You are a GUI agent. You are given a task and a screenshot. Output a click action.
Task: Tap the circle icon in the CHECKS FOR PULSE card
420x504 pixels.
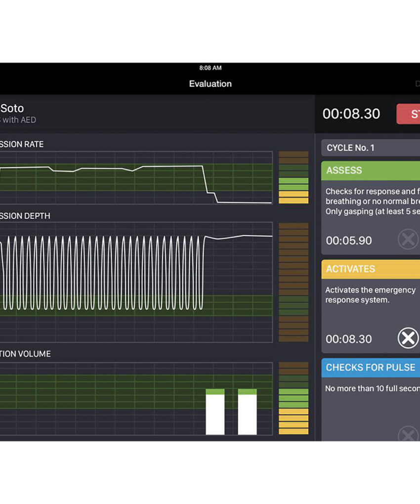point(408,435)
